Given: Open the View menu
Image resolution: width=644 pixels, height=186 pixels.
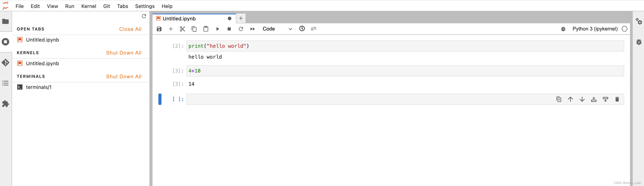Looking at the screenshot, I should click(x=53, y=6).
